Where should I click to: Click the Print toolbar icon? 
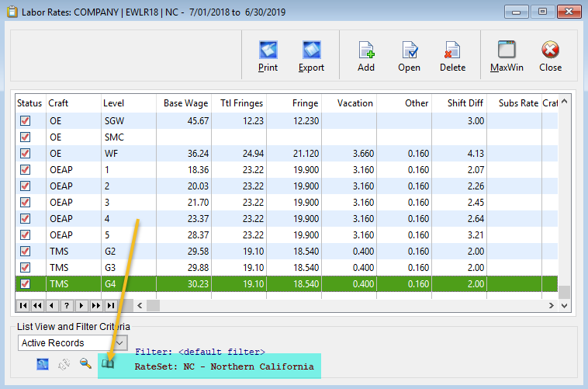coord(268,50)
